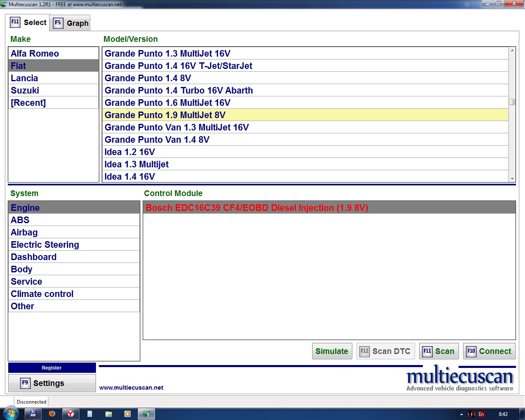Open the Select tab

[28, 23]
